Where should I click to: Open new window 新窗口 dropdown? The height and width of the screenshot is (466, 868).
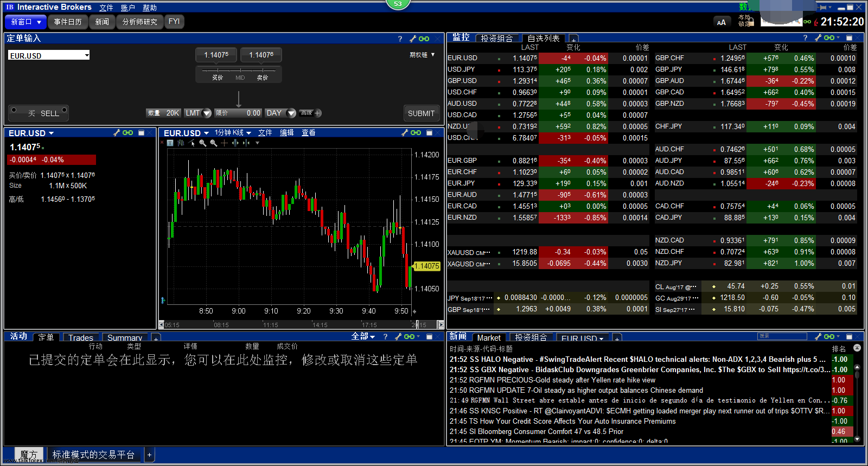click(x=25, y=22)
